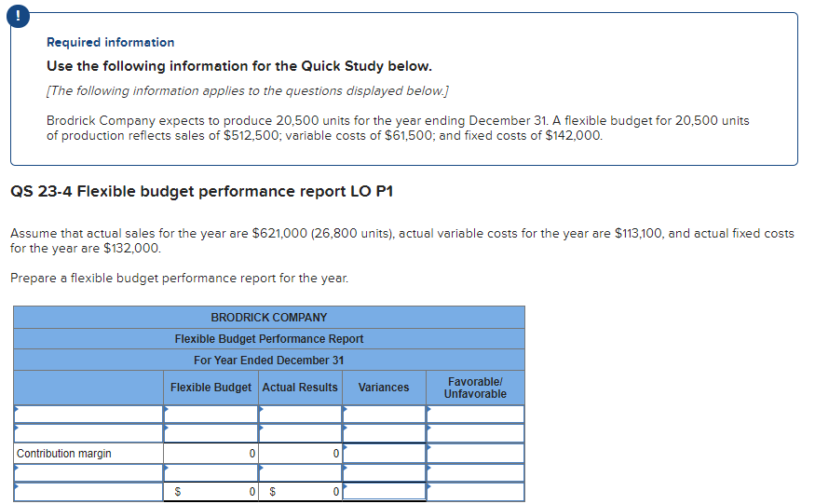Viewport: 815px width, 504px height.
Task: Select the Variances cell just below Contribution margin
Action: click(x=384, y=473)
